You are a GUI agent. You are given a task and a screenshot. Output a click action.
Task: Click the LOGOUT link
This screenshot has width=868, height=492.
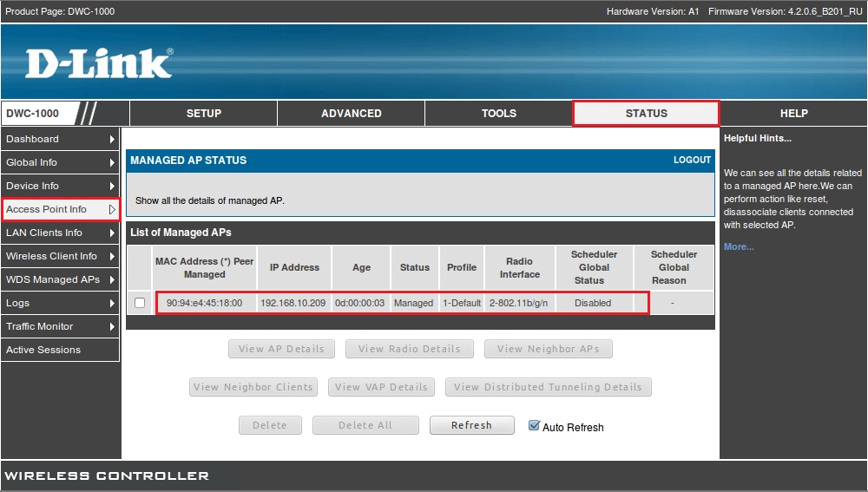(692, 160)
